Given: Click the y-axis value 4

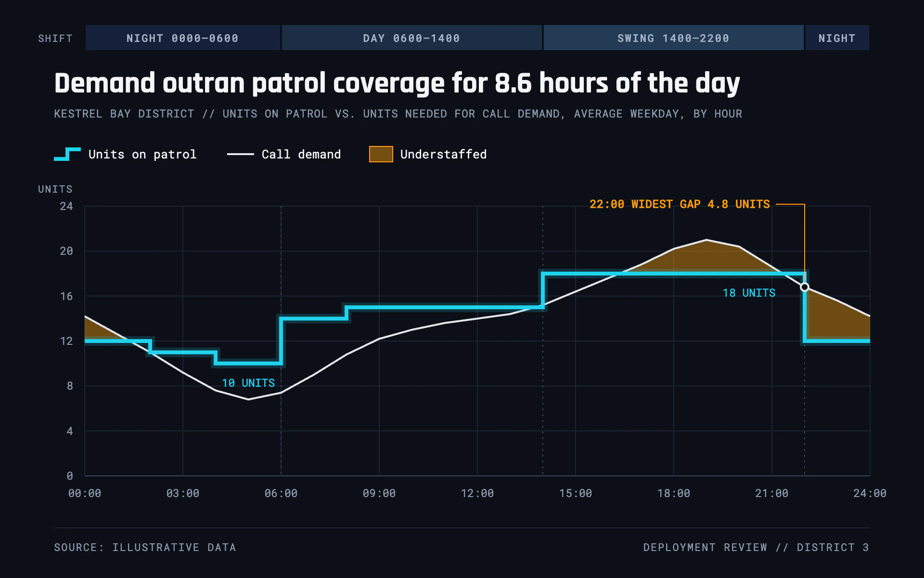Looking at the screenshot, I should coord(70,431).
